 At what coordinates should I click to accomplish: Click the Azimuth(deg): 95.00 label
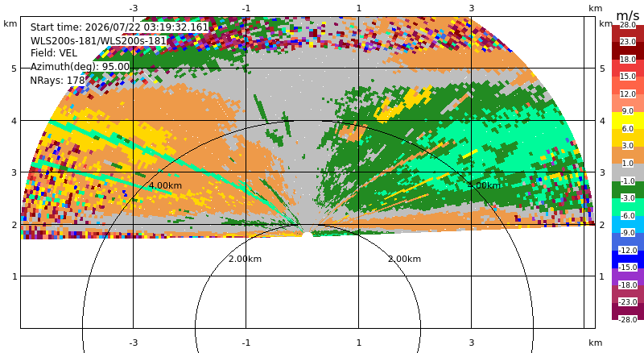point(80,67)
